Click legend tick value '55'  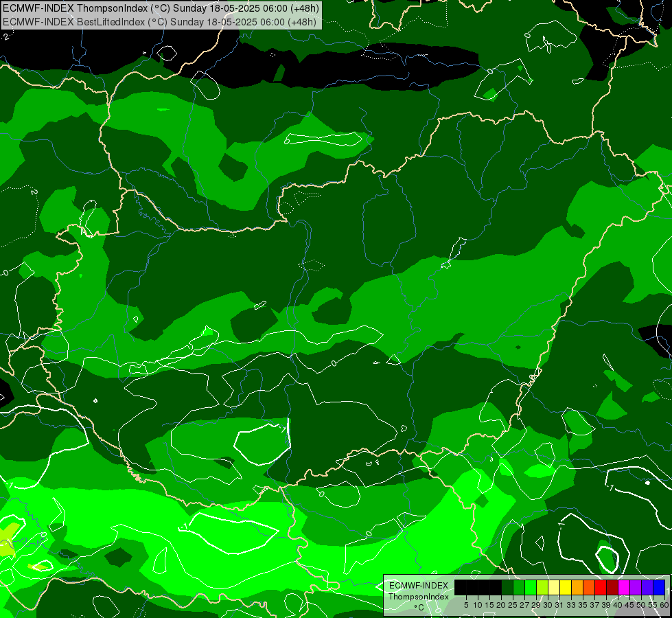tap(653, 605)
